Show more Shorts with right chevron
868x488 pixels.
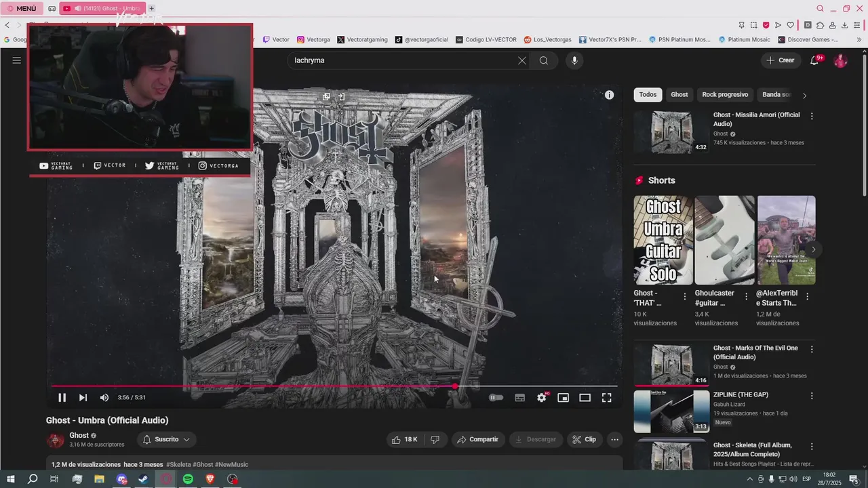(813, 249)
